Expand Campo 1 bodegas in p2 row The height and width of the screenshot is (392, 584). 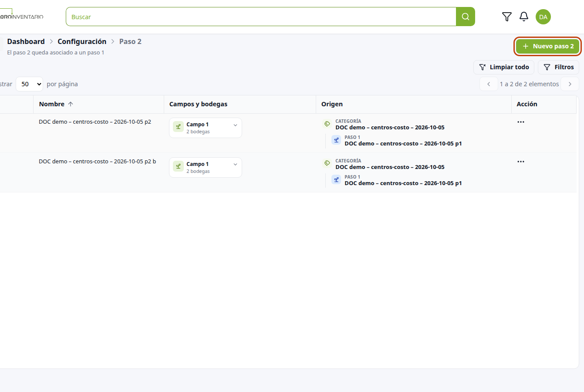pos(235,125)
